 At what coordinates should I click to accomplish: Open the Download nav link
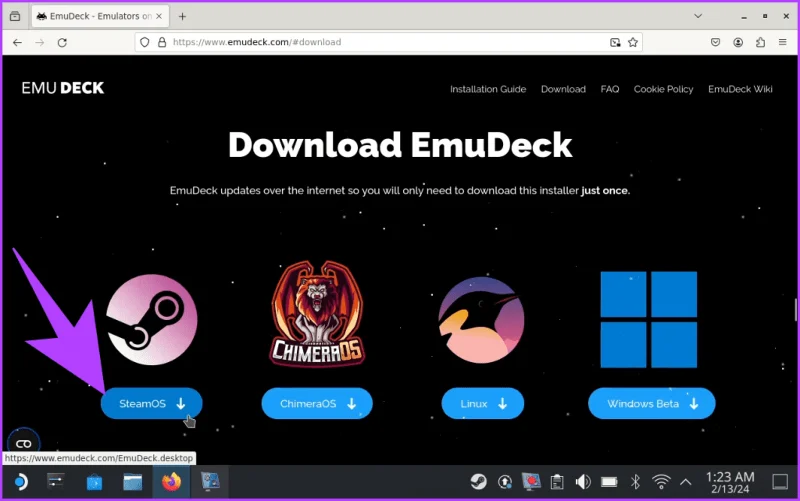(563, 89)
